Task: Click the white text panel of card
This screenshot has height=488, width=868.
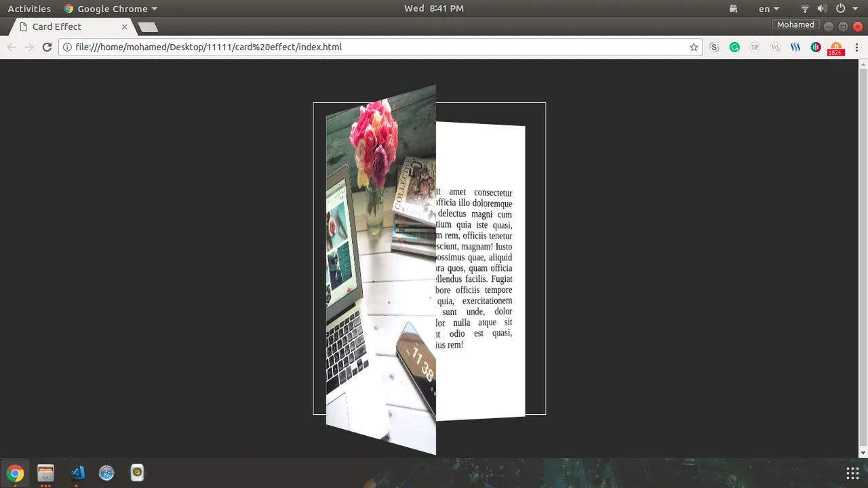Action: coord(480,271)
